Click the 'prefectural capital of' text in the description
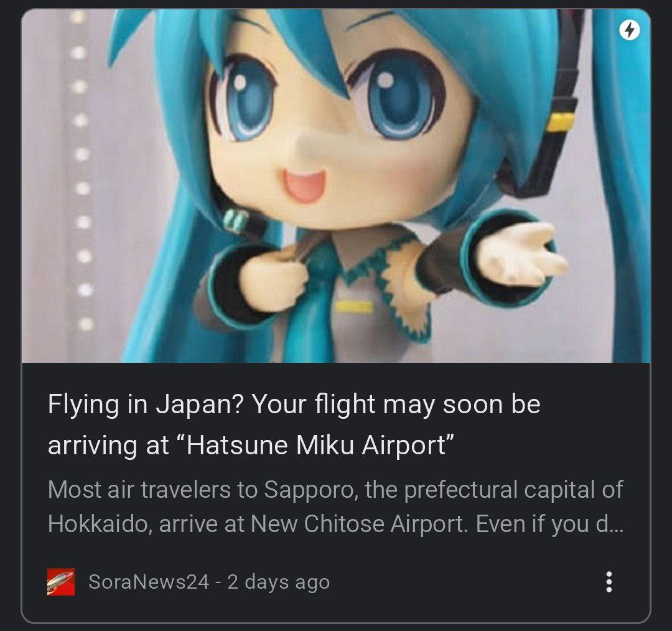 tap(514, 490)
